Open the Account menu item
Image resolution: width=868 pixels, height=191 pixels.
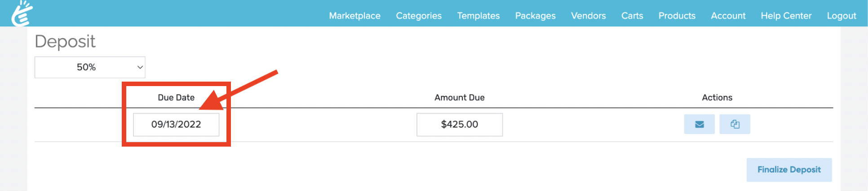pyautogui.click(x=728, y=16)
